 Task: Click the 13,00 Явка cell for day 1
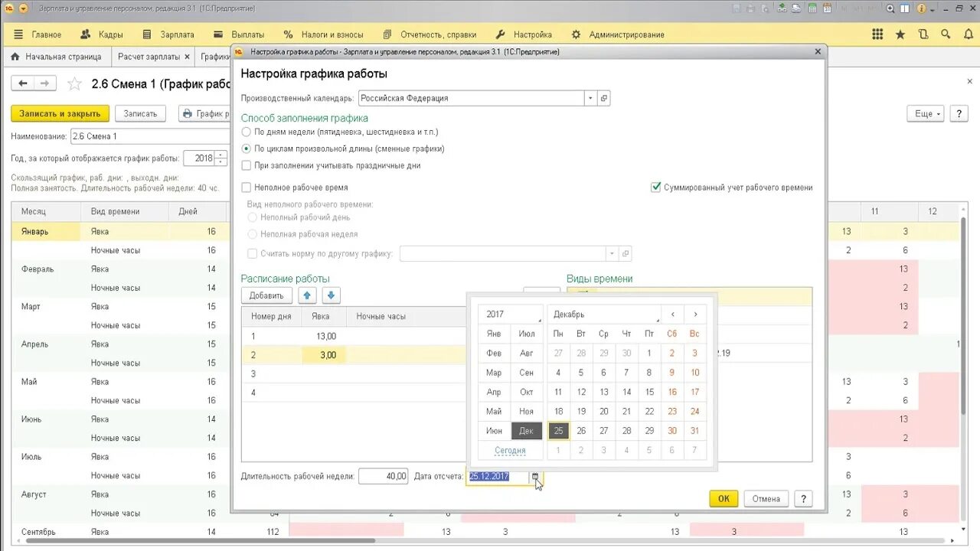(324, 336)
